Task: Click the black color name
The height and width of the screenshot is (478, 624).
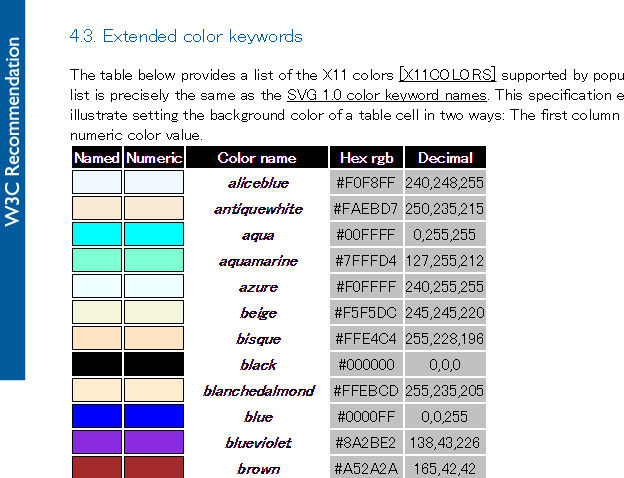Action: (258, 365)
